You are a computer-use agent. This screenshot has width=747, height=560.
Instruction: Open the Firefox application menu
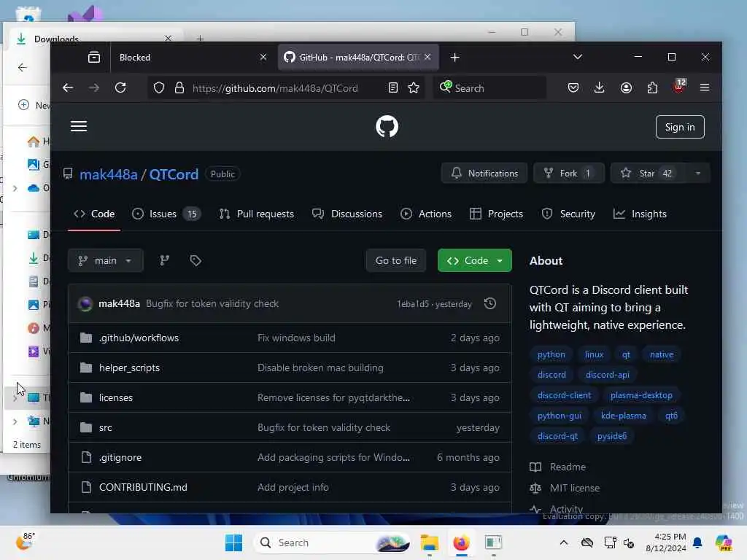coord(705,87)
